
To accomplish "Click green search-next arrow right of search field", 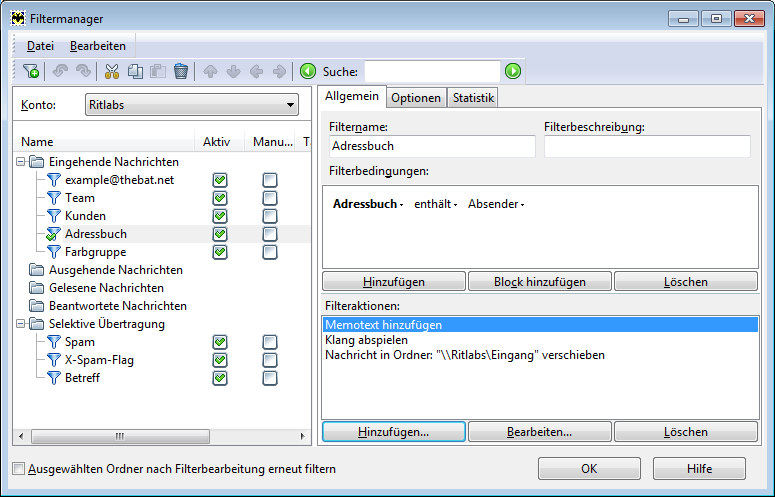I will click(x=513, y=71).
